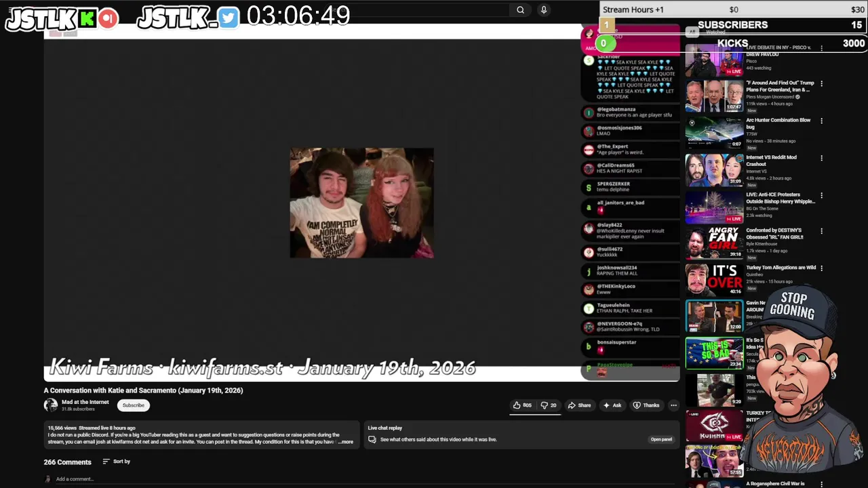
Task: Click the main video player image
Action: tap(361, 203)
